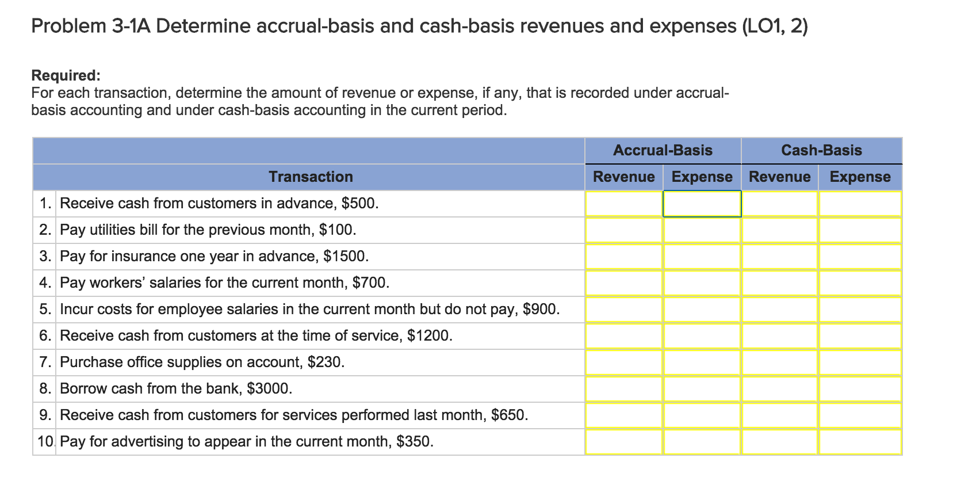Click 'Pay utilities bill for the previous month' text
The image size is (980, 496).
(x=187, y=230)
